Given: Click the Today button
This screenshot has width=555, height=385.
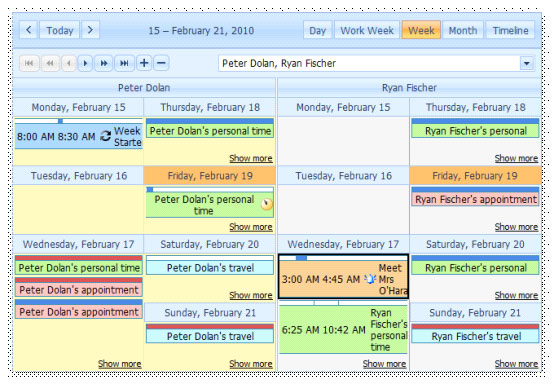Looking at the screenshot, I should [59, 30].
